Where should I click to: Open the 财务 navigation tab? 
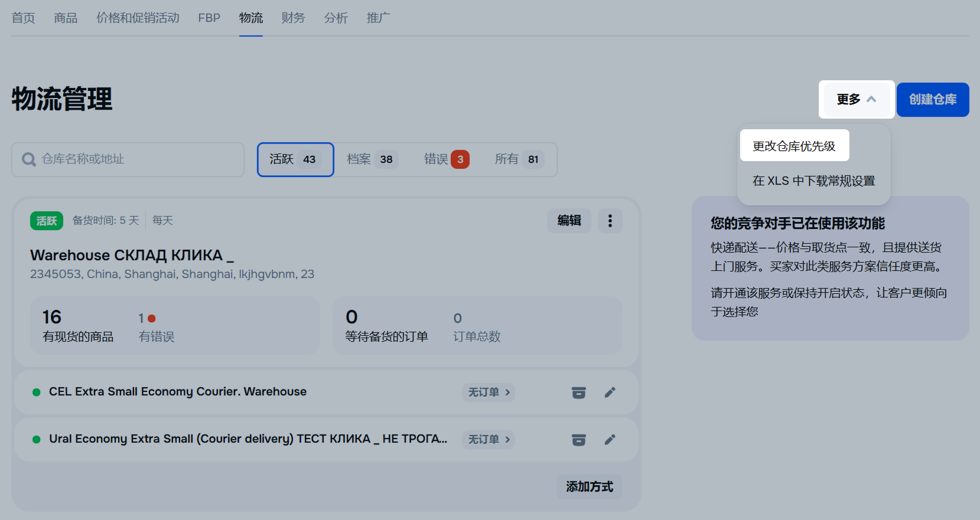point(293,18)
